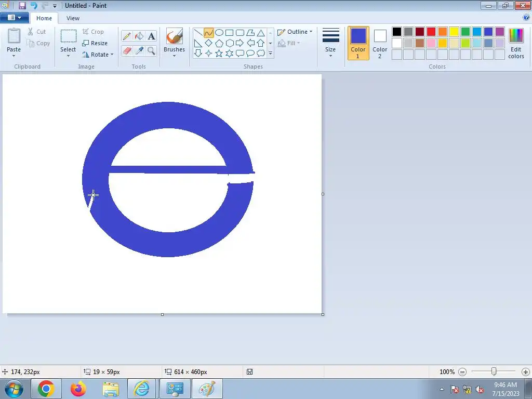Open Windows Explorer folder in taskbar
This screenshot has height=399, width=532.
(x=111, y=389)
